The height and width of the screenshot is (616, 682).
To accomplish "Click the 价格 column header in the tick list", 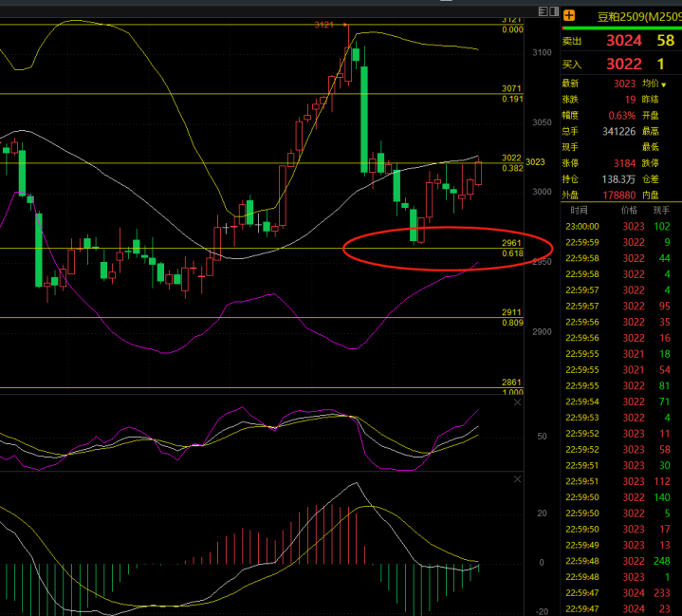I will tap(629, 210).
